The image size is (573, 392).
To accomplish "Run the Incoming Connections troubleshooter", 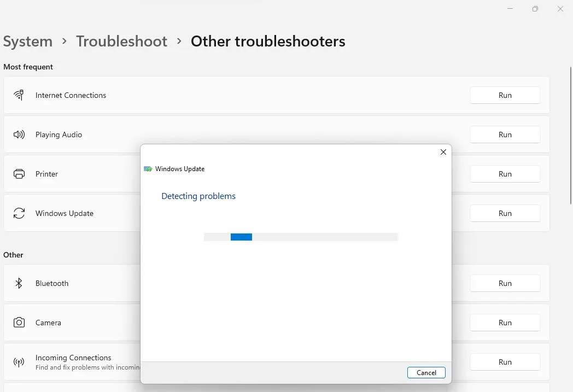I will click(x=505, y=362).
